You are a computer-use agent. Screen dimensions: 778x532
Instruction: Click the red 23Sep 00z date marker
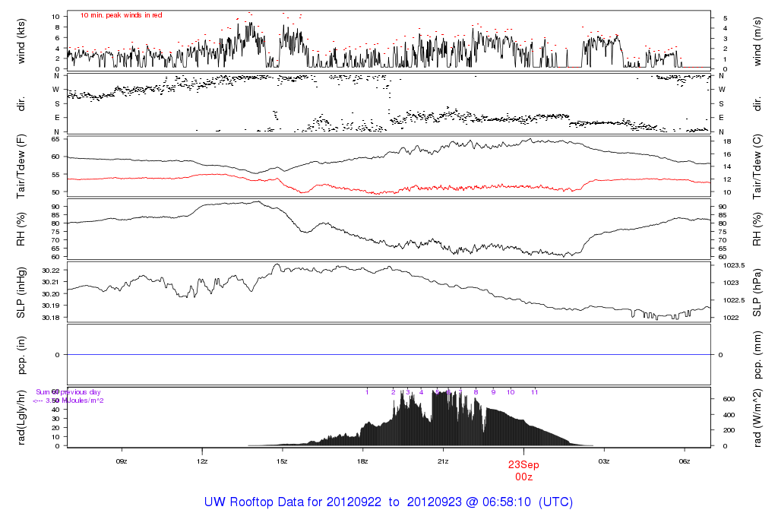tap(523, 470)
